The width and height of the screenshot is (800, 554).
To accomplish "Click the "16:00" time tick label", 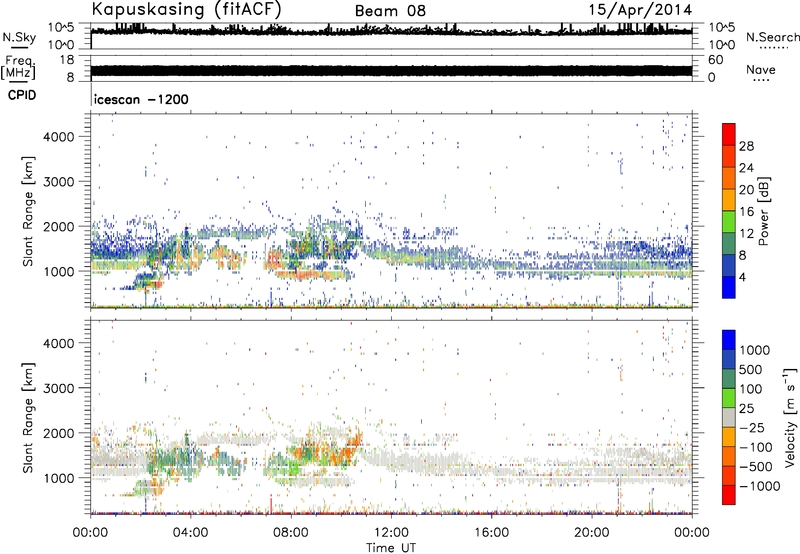I will pyautogui.click(x=491, y=533).
